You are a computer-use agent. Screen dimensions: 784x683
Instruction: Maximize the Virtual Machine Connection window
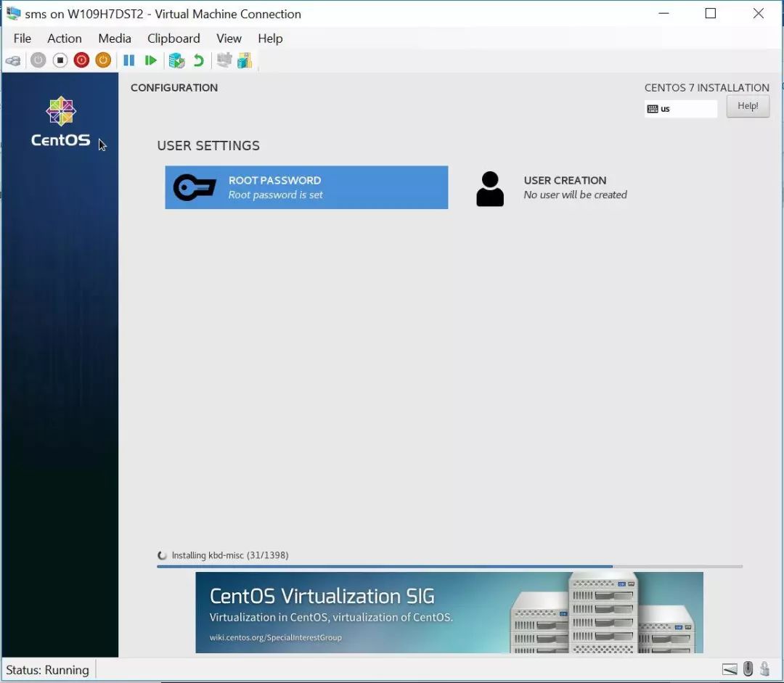710,14
